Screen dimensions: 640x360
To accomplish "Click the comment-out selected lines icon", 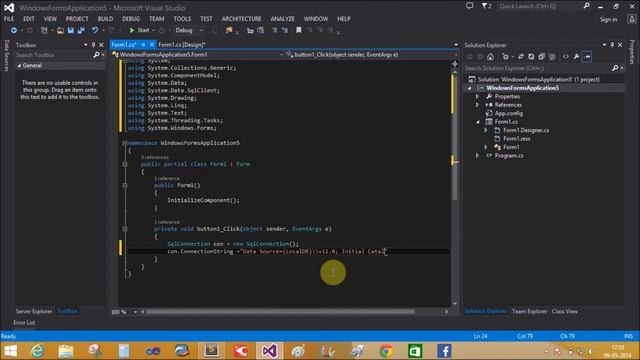I will coord(275,30).
